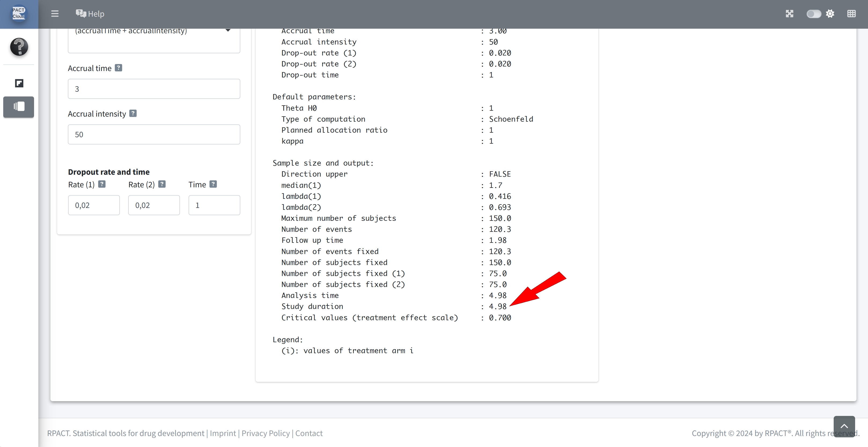Image resolution: width=868 pixels, height=447 pixels.
Task: Focus the Accrual time input field
Action: [154, 89]
